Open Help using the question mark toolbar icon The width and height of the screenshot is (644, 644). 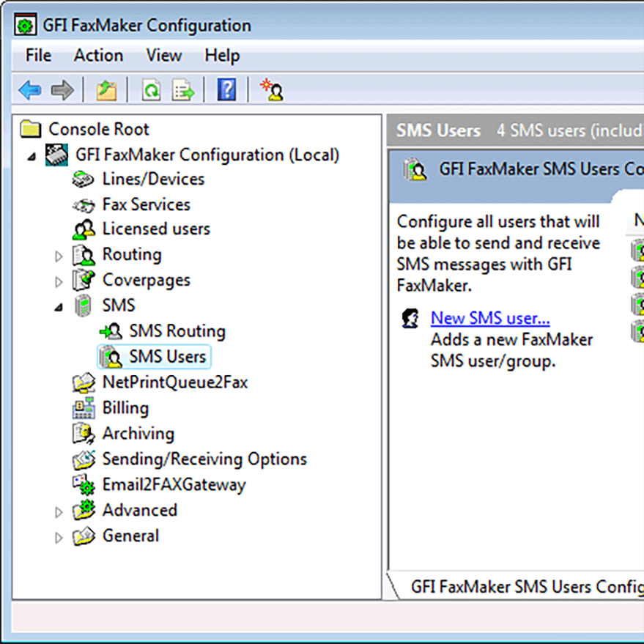point(226,89)
